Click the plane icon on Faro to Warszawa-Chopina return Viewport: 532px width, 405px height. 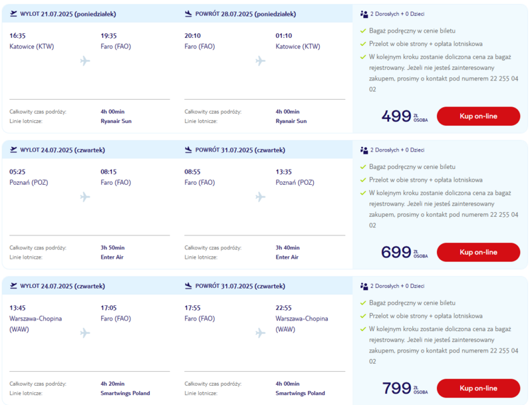(x=260, y=333)
